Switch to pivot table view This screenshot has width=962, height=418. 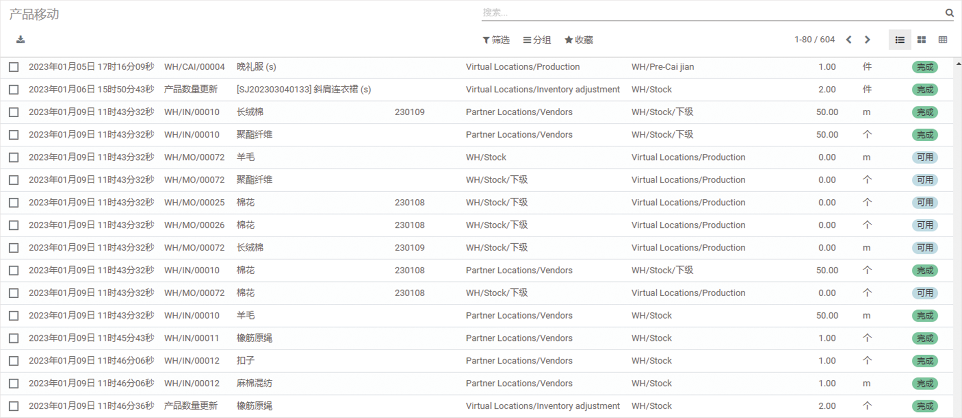[942, 40]
